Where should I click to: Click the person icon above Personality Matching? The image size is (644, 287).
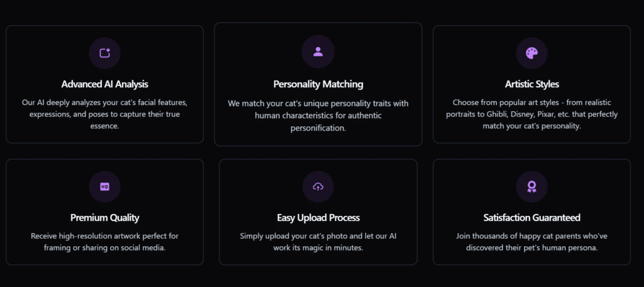pos(318,51)
